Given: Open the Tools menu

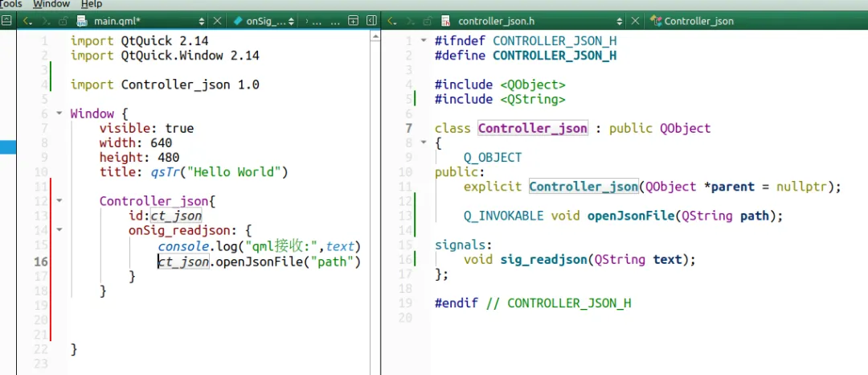Looking at the screenshot, I should coord(10,4).
